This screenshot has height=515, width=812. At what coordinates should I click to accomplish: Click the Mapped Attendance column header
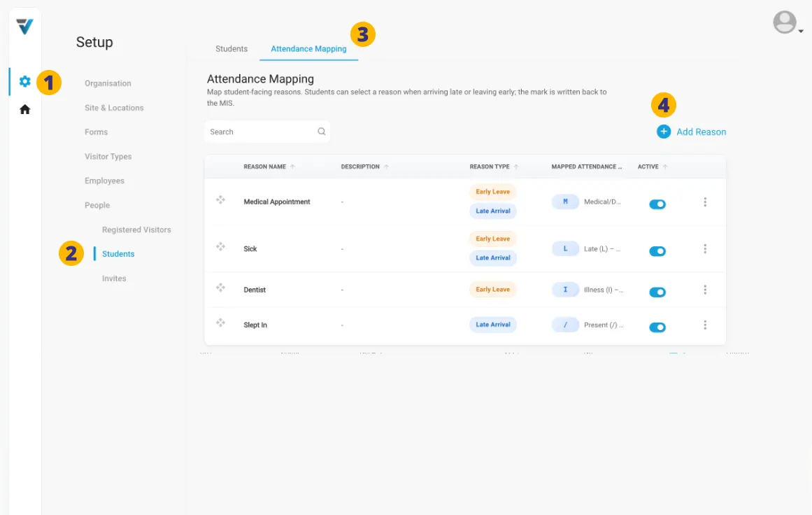586,167
